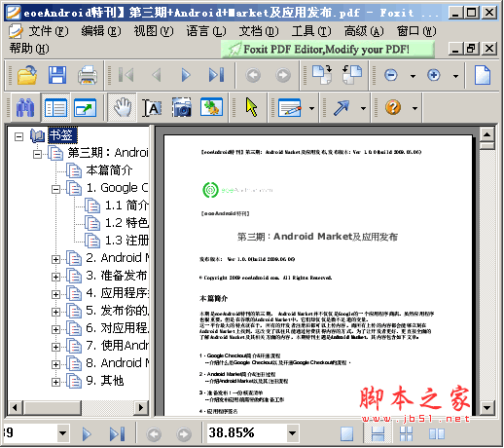504x448 pixels.
Task: Open zoom out dropdown arrow
Action: pos(413,76)
